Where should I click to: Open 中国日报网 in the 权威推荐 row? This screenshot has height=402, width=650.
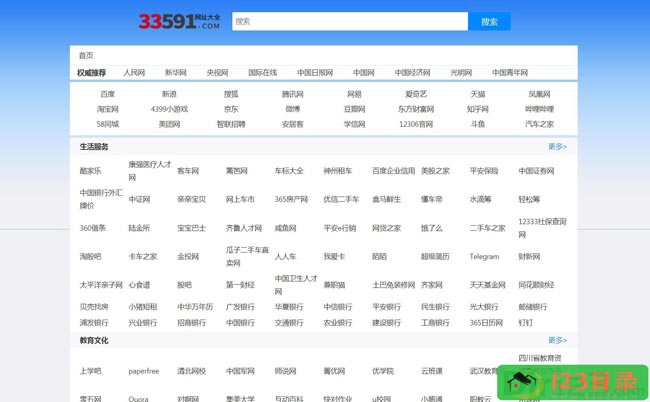pyautogui.click(x=315, y=73)
